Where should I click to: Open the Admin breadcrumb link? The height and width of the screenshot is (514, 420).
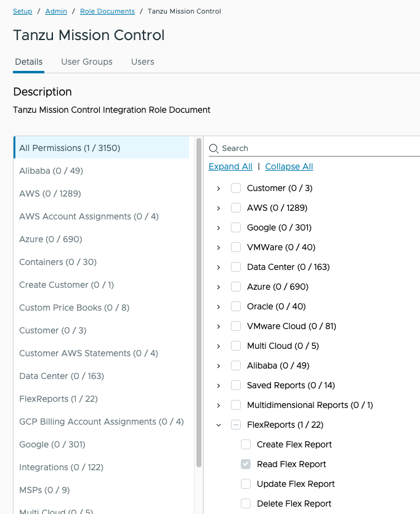[x=56, y=11]
